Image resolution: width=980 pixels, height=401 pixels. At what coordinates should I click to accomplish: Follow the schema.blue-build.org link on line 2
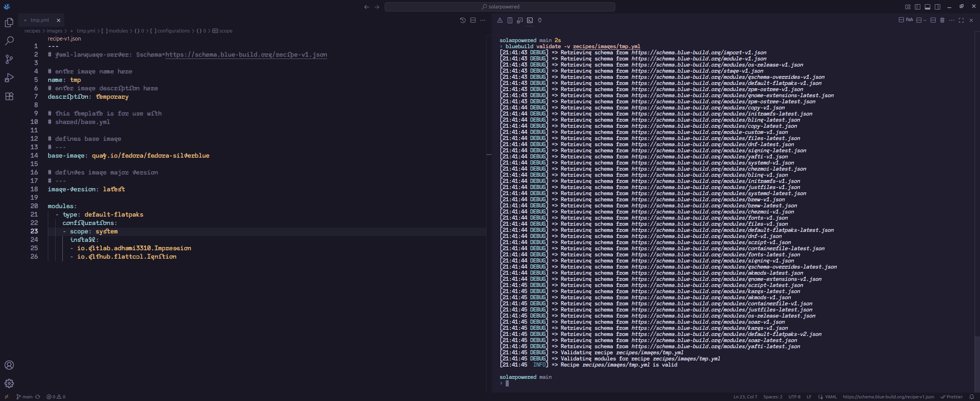tap(246, 55)
